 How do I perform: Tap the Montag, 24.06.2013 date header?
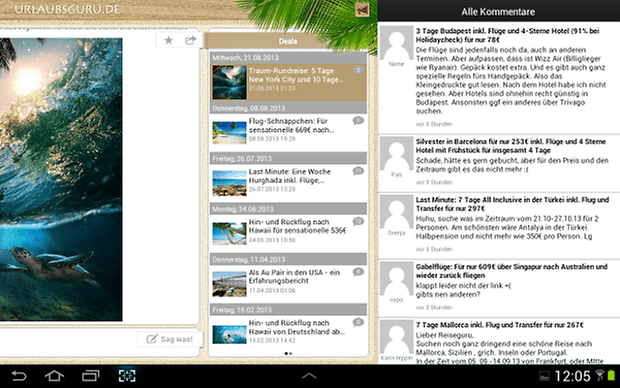pyautogui.click(x=288, y=209)
